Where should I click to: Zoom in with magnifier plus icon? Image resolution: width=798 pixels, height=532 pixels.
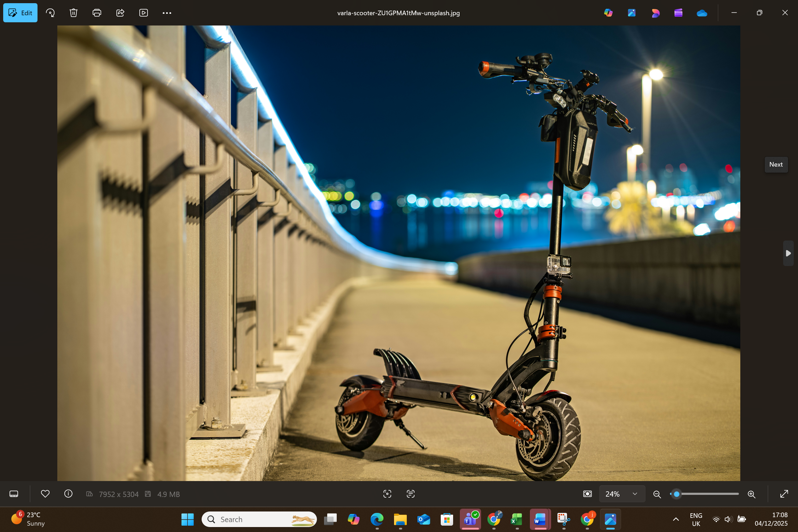coord(751,494)
